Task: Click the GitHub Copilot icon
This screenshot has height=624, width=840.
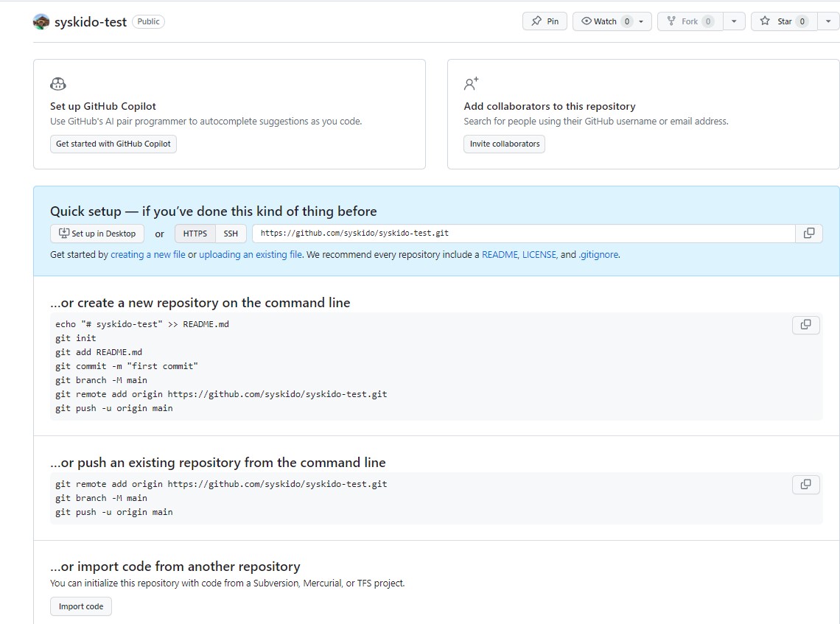Action: click(x=58, y=83)
